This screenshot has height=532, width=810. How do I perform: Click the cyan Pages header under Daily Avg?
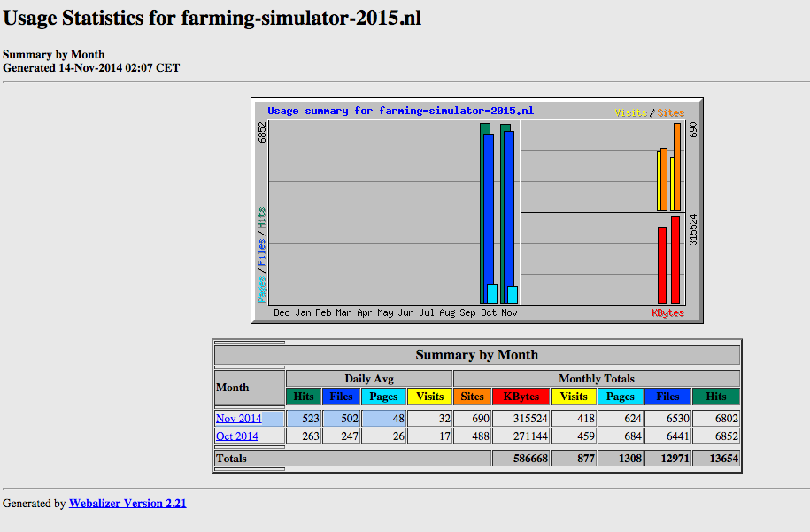pyautogui.click(x=383, y=397)
